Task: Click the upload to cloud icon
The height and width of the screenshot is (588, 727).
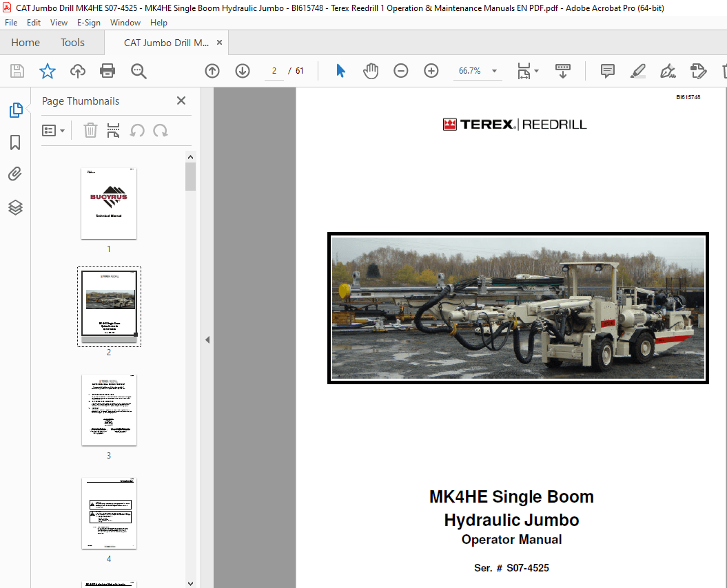Action: (x=77, y=71)
